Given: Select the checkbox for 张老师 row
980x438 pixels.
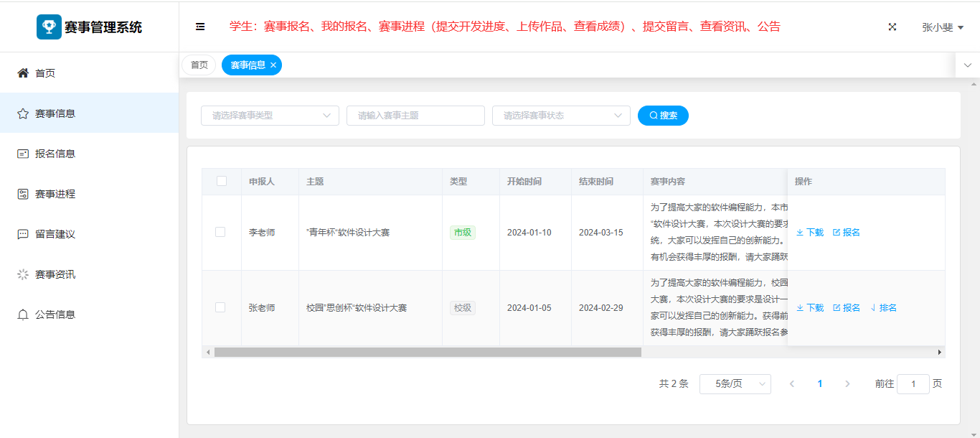Looking at the screenshot, I should click(220, 307).
